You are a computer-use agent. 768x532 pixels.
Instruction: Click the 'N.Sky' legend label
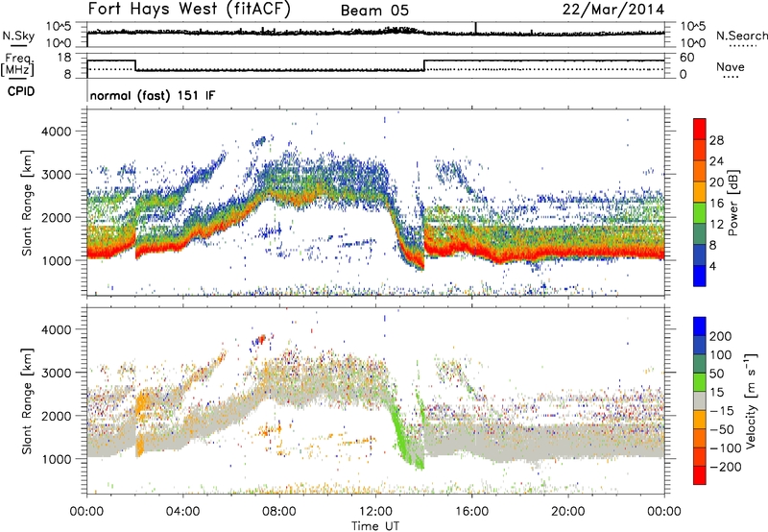[x=18, y=36]
